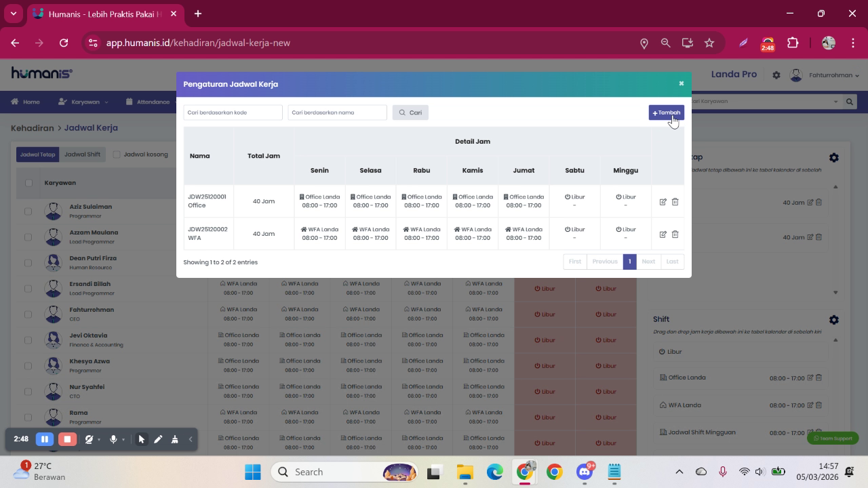Select the recorder cursor pointer tool
This screenshot has width=868, height=488.
pos(141,439)
